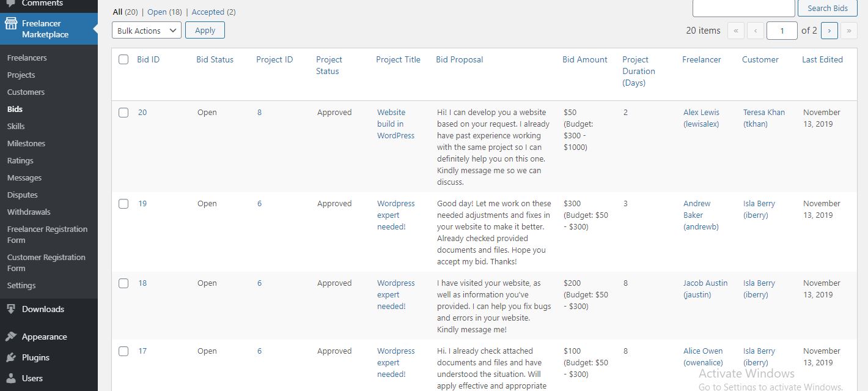Open Skills in the sidebar

pos(16,126)
